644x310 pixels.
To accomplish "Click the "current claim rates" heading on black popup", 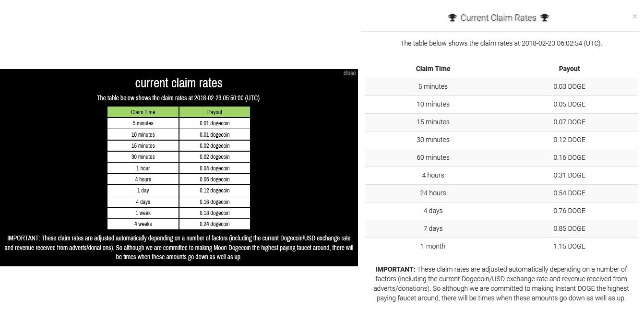I will (179, 83).
